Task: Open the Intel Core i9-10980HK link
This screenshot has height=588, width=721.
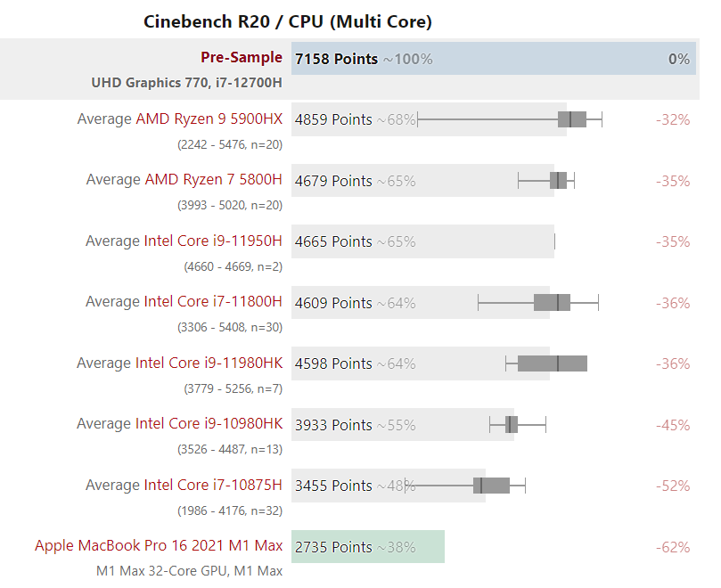Action: 209,424
